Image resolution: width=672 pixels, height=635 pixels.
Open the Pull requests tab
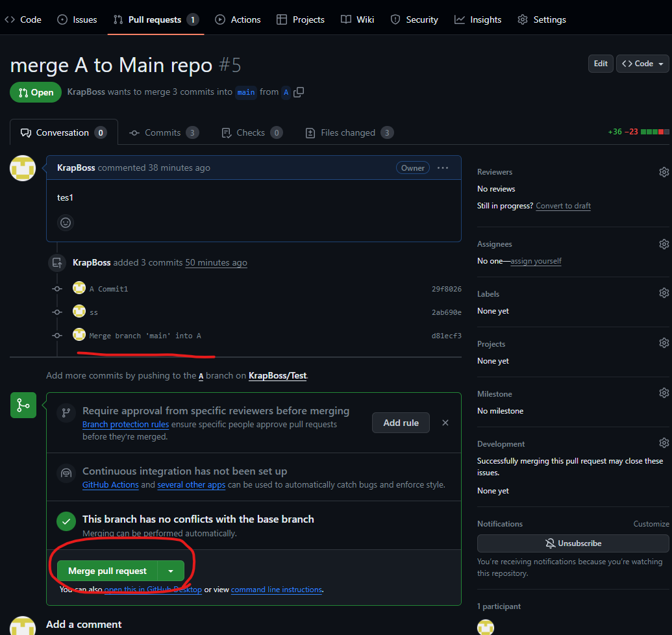point(156,19)
